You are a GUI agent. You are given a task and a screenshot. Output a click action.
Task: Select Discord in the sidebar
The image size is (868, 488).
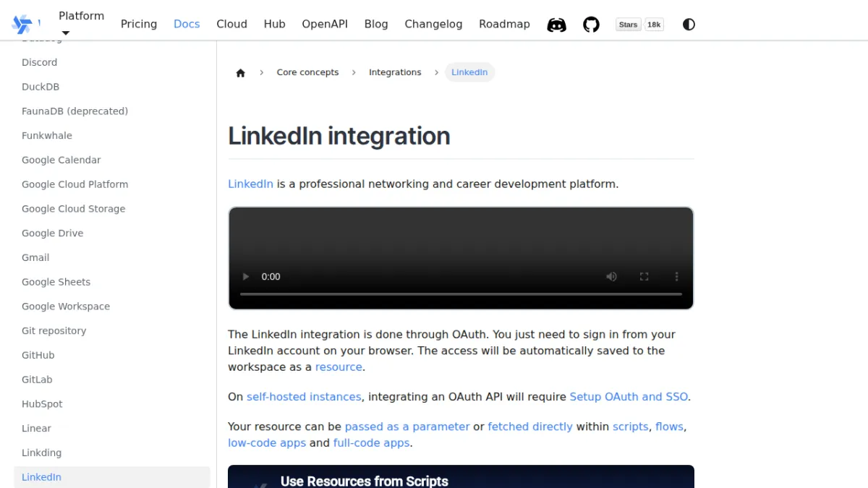[112, 62]
